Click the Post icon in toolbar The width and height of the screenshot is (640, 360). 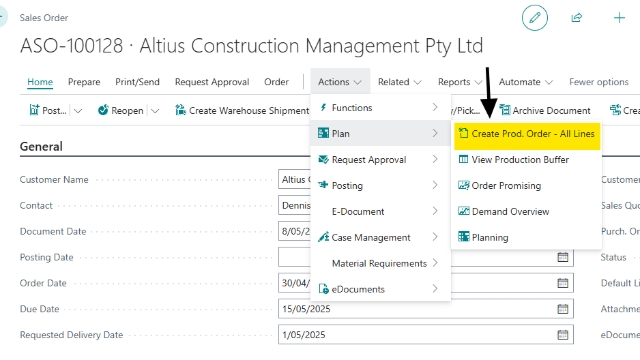[x=34, y=110]
